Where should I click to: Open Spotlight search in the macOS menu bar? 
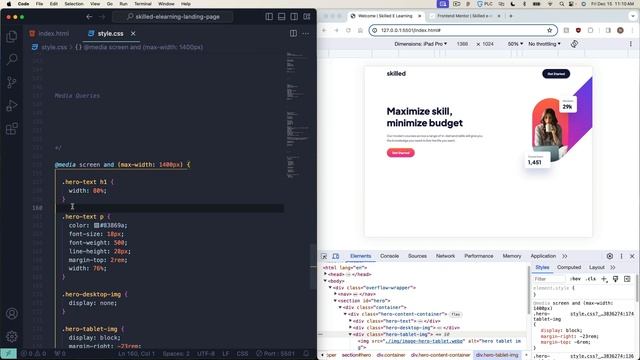point(562,4)
